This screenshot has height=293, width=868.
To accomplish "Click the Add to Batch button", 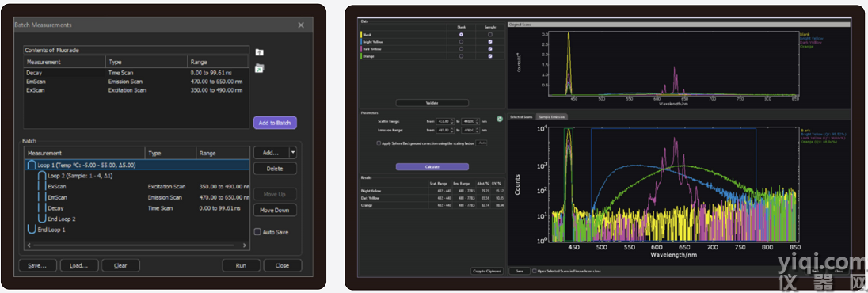I will pyautogui.click(x=275, y=123).
